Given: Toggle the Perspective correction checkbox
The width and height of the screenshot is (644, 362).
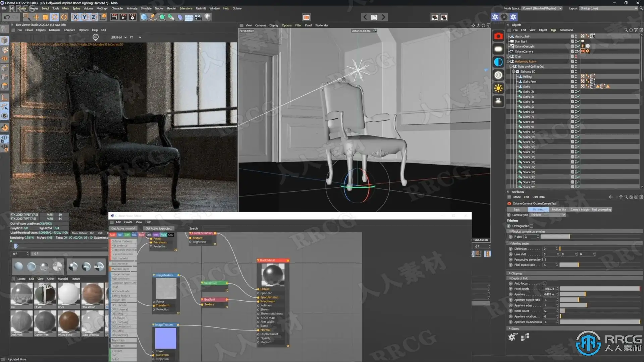Looking at the screenshot, I should [544, 259].
